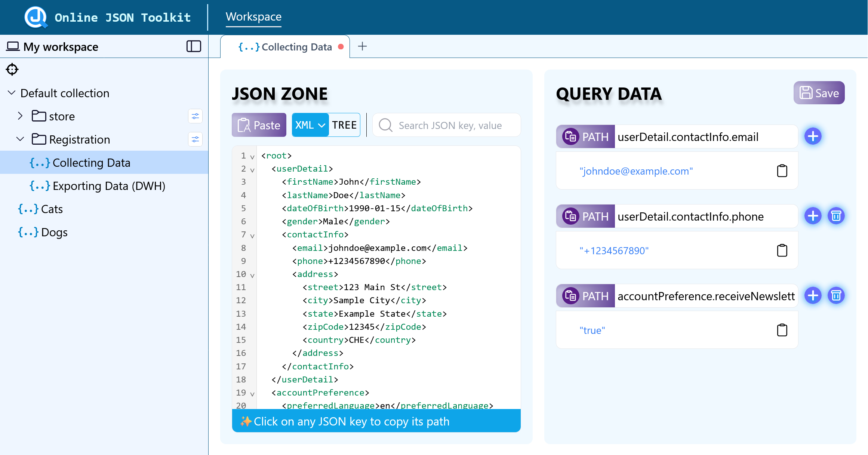Click the city key on line 12
This screenshot has width=868, height=455.
318,300
